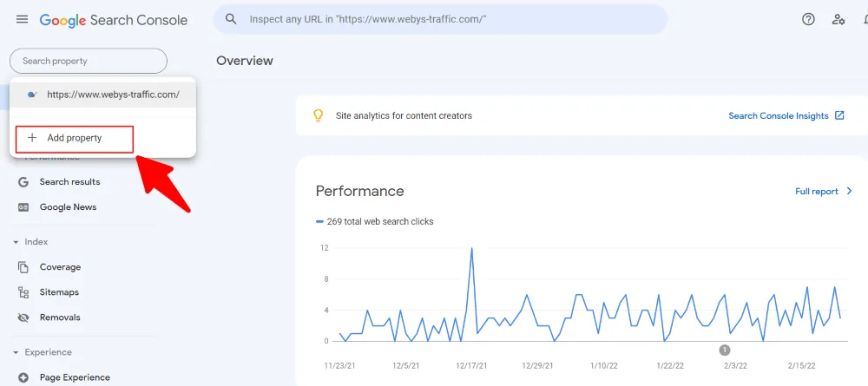The height and width of the screenshot is (386, 868).
Task: Open the Page Experience report
Action: pyautogui.click(x=75, y=377)
